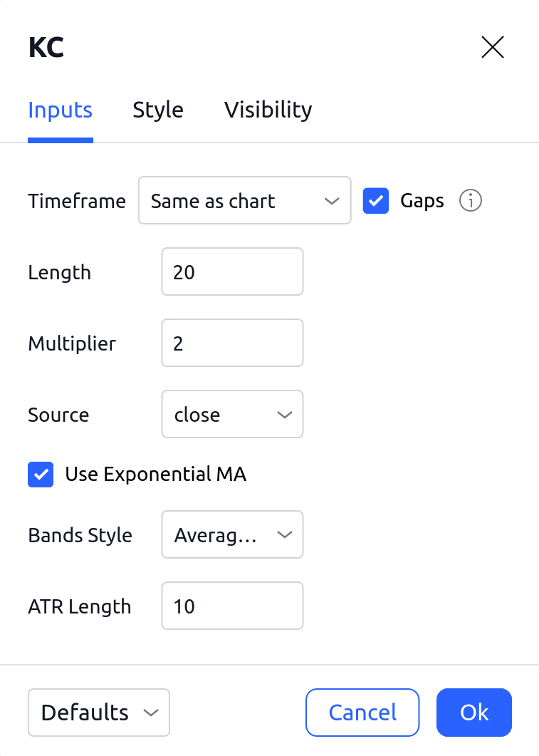Open the Source dropdown showing 'close'
This screenshot has width=539, height=756.
[231, 415]
